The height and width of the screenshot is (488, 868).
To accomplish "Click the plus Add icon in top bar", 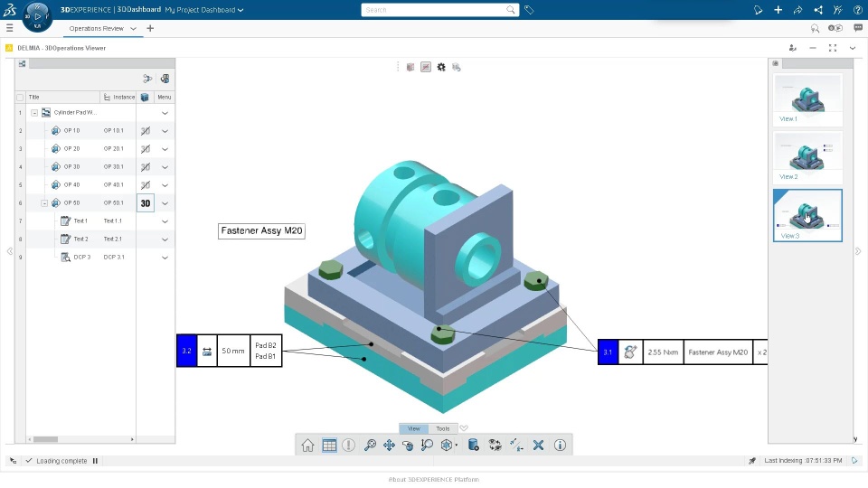I will 778,10.
